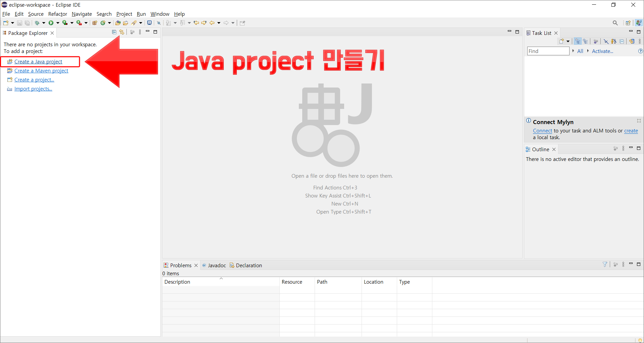Click the Search flashlight icon
This screenshot has height=343, width=644.
tap(134, 23)
